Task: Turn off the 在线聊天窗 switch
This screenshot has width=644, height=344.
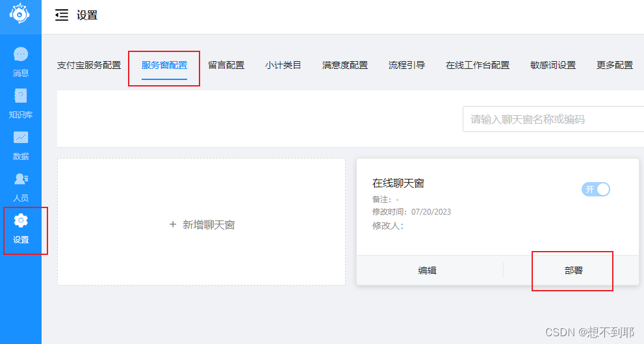Action: coord(595,189)
